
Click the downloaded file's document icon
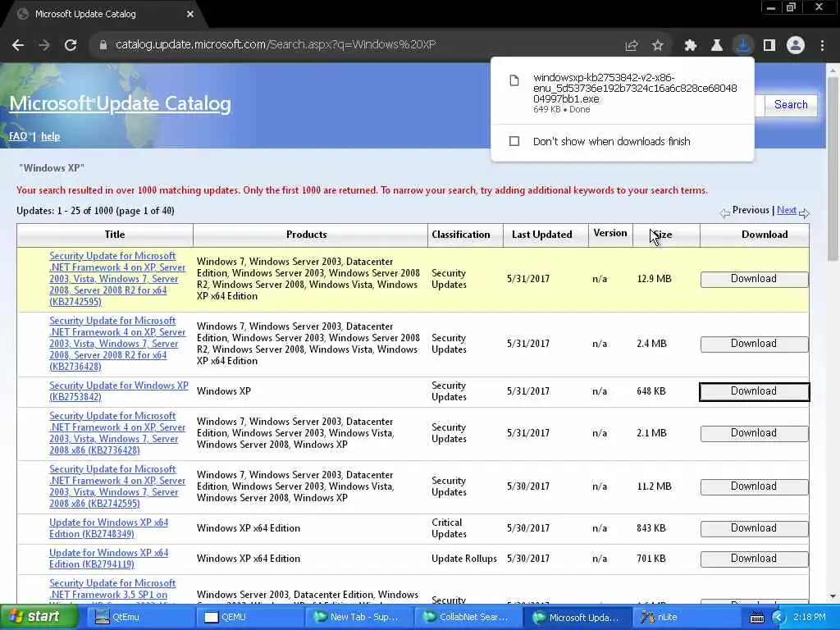[x=514, y=80]
